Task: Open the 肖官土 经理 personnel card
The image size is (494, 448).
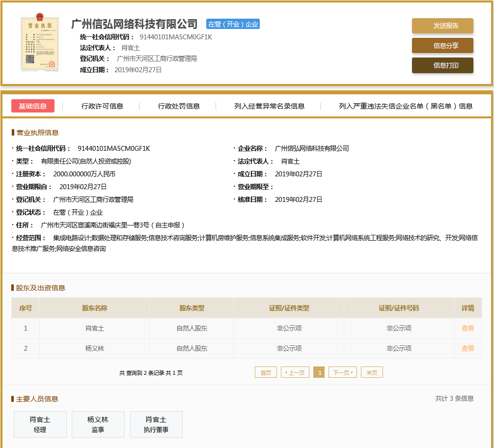Action: click(40, 424)
